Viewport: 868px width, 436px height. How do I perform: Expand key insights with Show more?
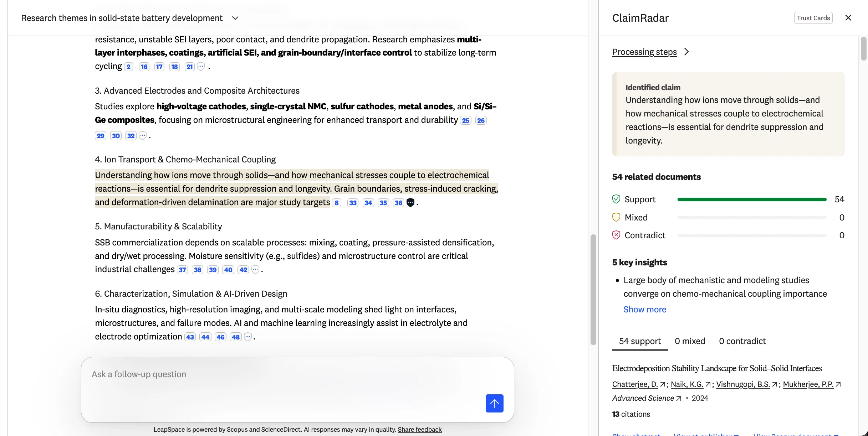(x=645, y=310)
